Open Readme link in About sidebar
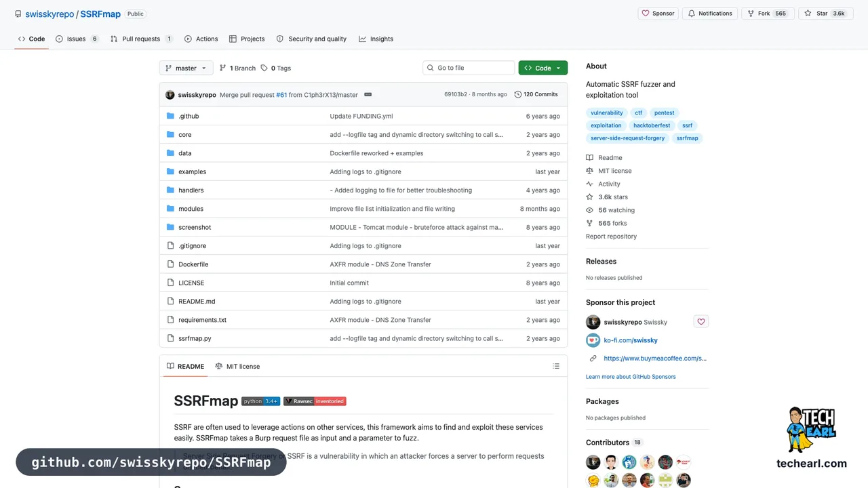The width and height of the screenshot is (868, 488). [604, 157]
